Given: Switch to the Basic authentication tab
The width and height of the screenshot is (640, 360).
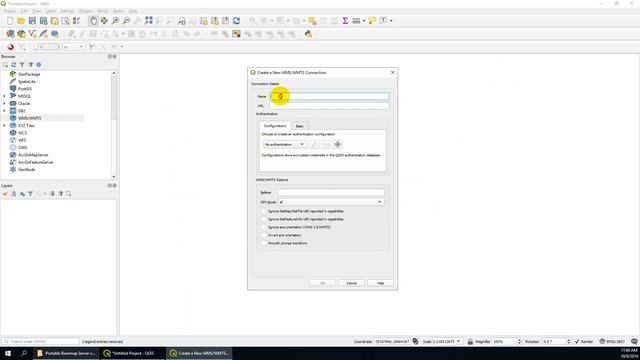Looking at the screenshot, I should click(299, 126).
